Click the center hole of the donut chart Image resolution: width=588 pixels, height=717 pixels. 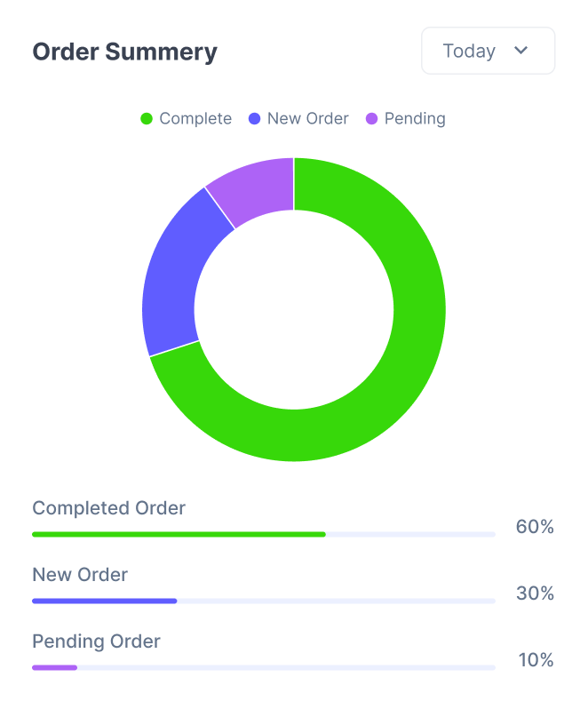[293, 308]
